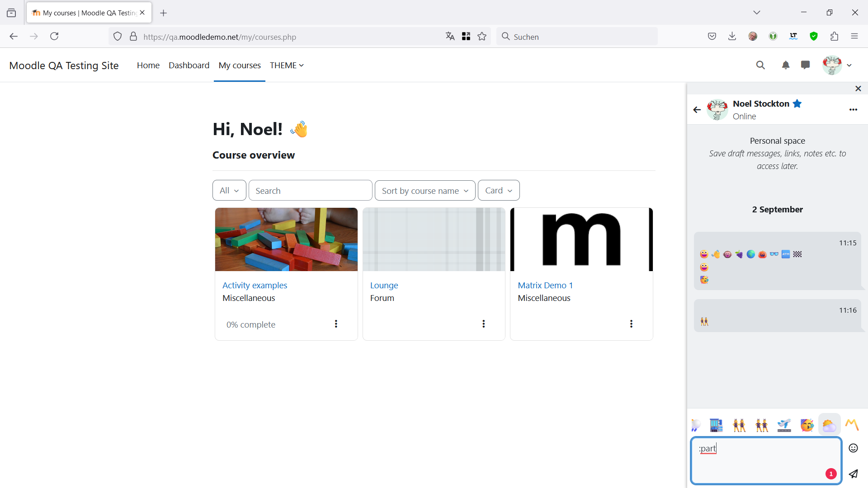
Task: Click the site information padlock icon
Action: 133,37
